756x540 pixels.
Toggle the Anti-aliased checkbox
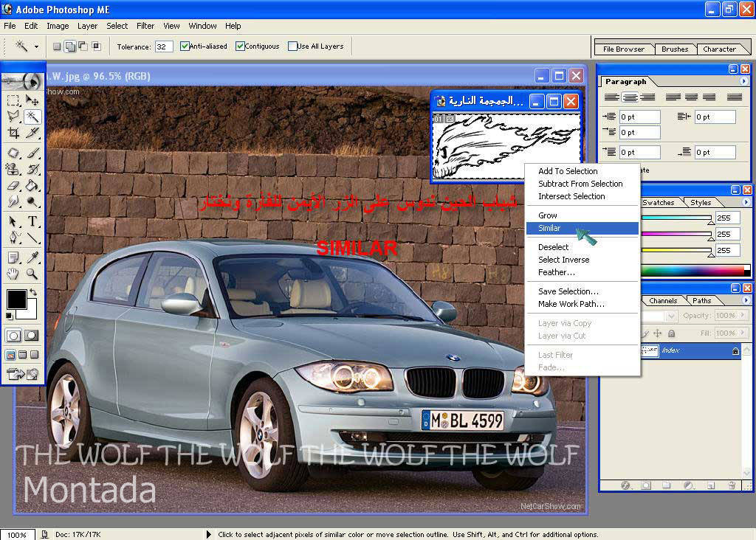coord(184,46)
